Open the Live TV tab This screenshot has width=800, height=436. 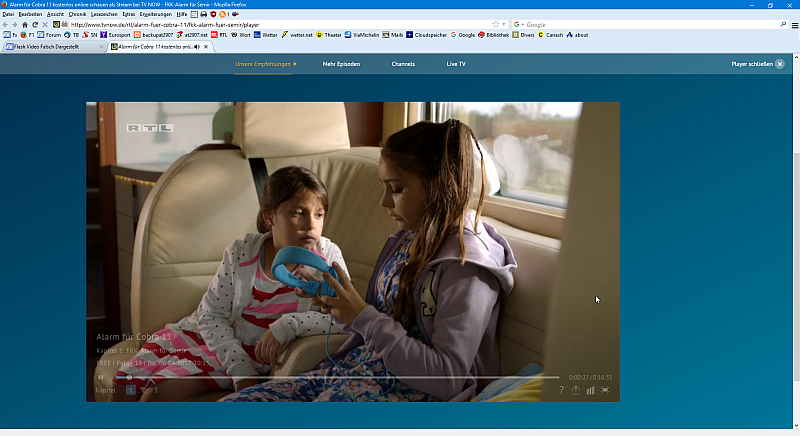pos(456,64)
